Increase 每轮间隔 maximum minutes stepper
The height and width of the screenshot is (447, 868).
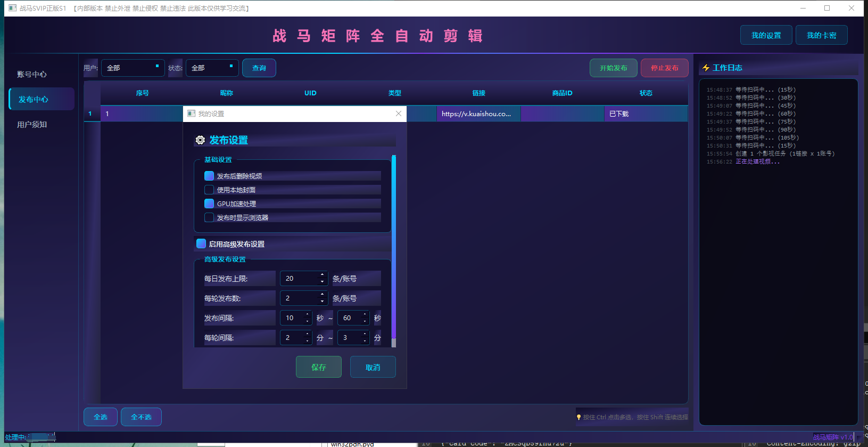click(x=365, y=334)
